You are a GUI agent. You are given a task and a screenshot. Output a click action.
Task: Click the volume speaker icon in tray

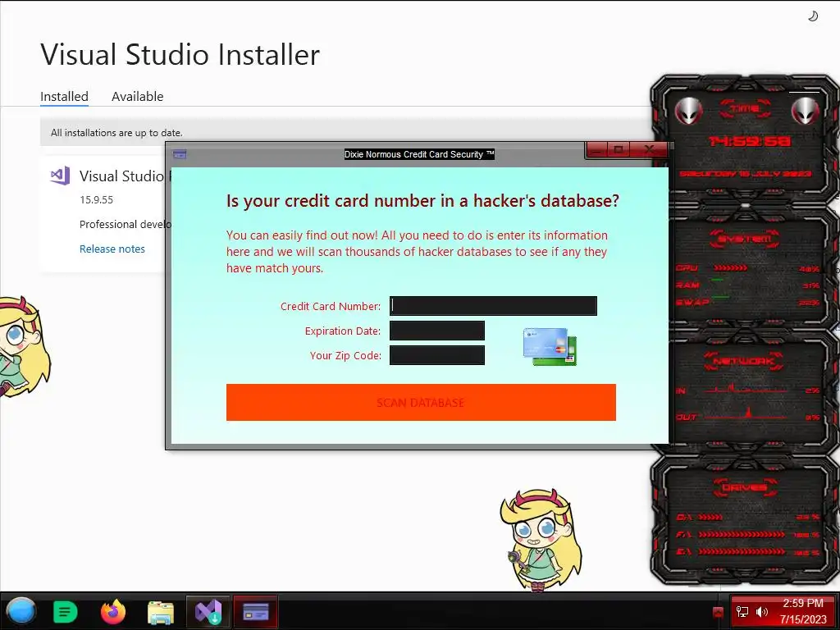[762, 611]
